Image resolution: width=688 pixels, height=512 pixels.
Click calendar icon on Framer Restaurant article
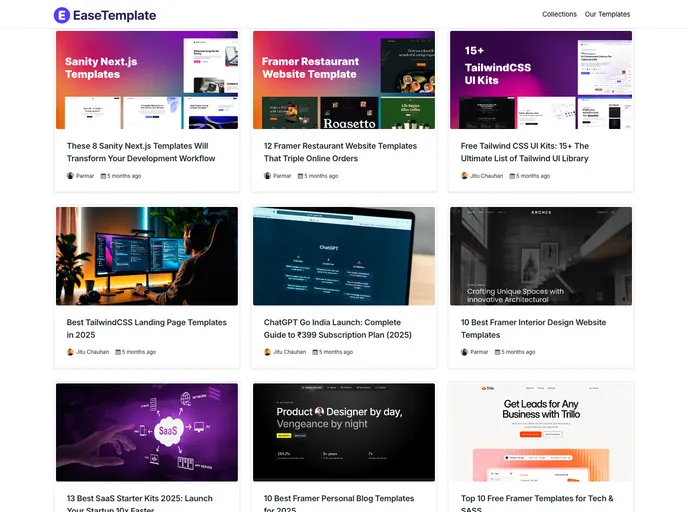300,176
